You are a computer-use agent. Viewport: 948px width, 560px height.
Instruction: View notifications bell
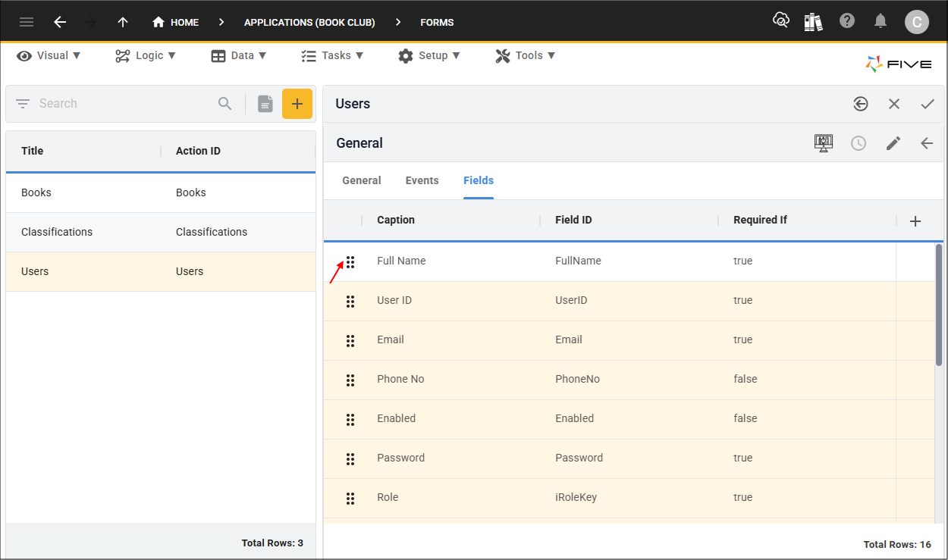coord(881,21)
